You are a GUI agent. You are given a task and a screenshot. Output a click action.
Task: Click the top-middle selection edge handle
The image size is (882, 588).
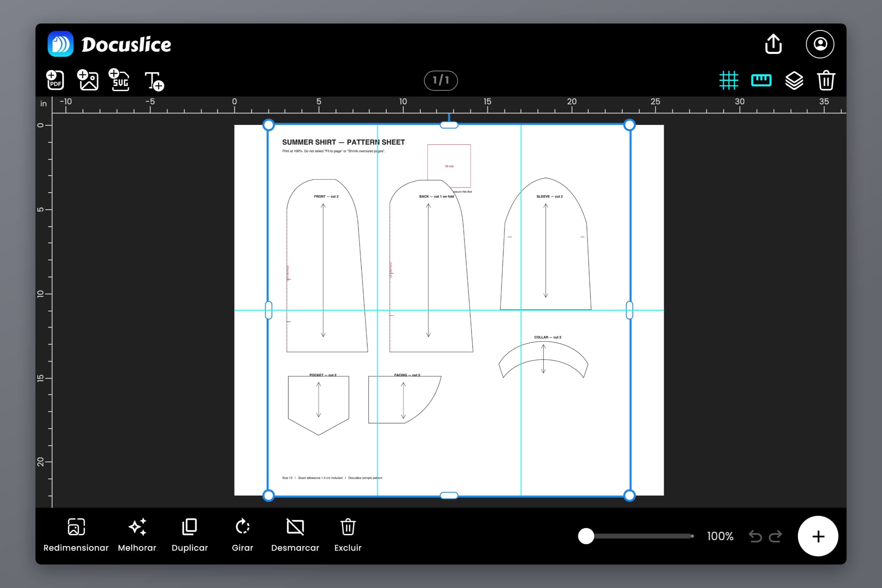click(x=449, y=125)
